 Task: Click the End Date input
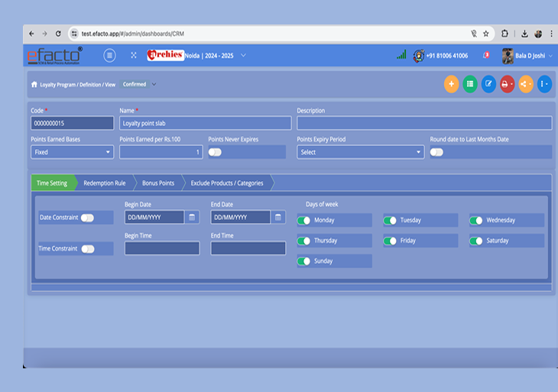[x=241, y=217]
